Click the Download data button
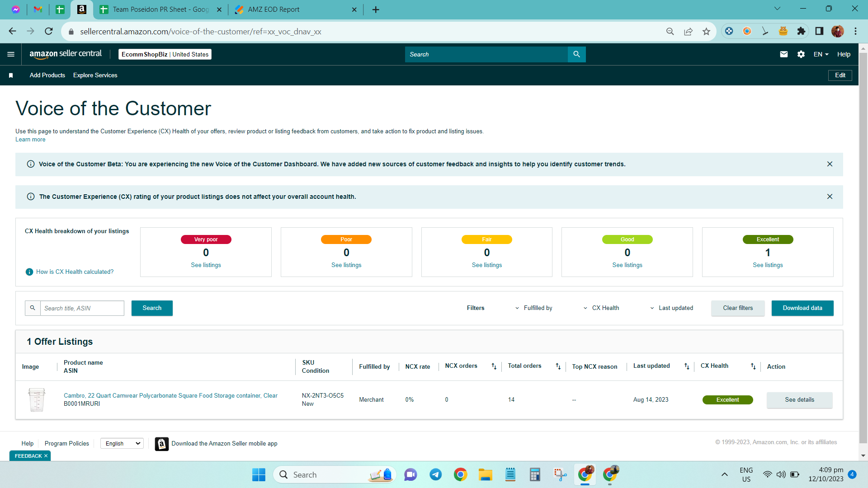The width and height of the screenshot is (868, 488). (x=802, y=308)
